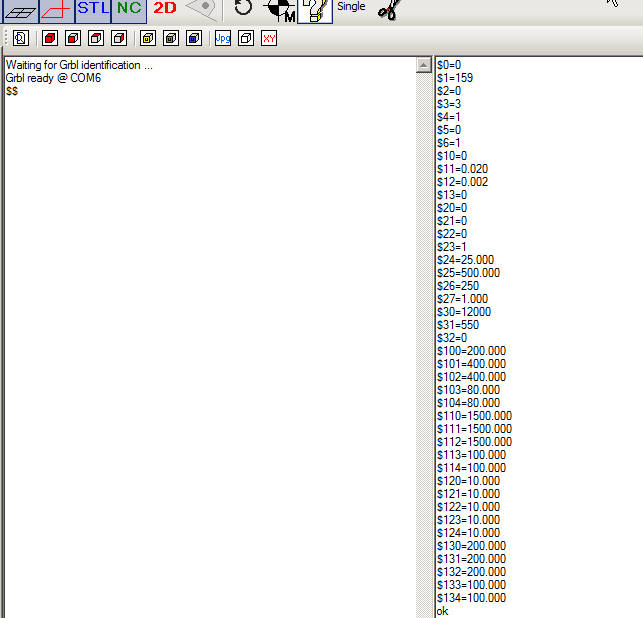Click the scissors cut icon
This screenshot has height=618, width=643.
pos(390,10)
